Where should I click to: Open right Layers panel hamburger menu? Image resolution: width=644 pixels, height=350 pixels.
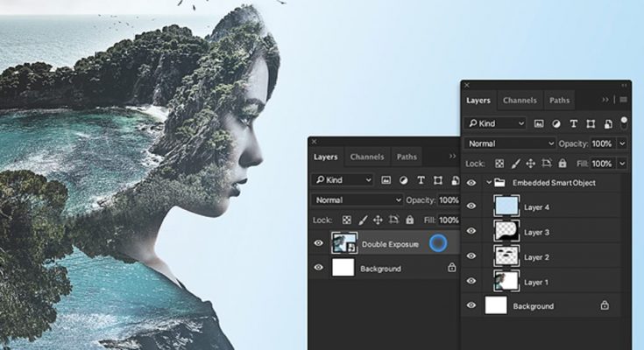tap(624, 100)
